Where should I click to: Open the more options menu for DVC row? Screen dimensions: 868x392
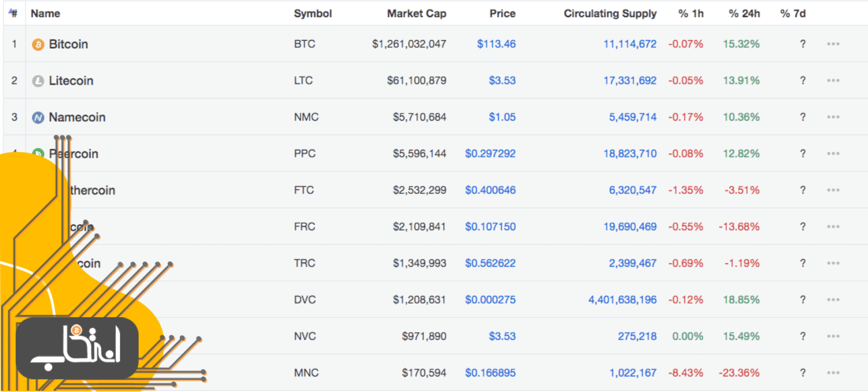(833, 300)
